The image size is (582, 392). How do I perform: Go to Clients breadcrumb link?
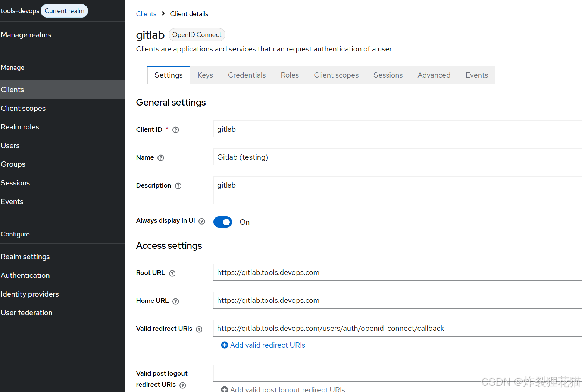pyautogui.click(x=146, y=14)
